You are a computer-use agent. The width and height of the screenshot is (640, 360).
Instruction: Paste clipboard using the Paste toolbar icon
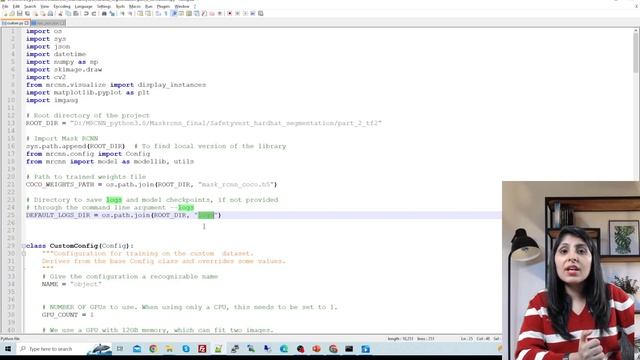point(76,13)
